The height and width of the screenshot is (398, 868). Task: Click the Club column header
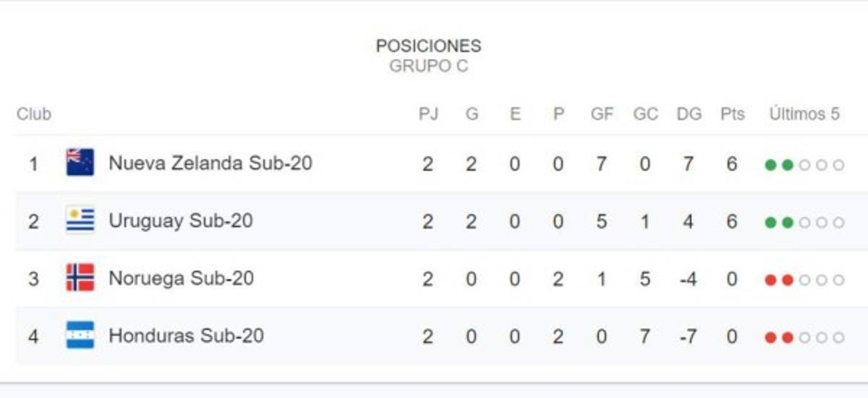(34, 114)
